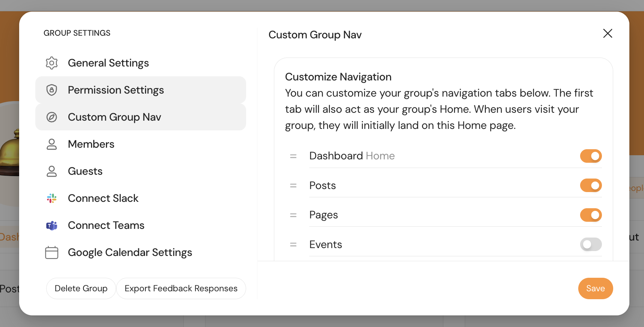Close the Group Settings dialog

608,33
